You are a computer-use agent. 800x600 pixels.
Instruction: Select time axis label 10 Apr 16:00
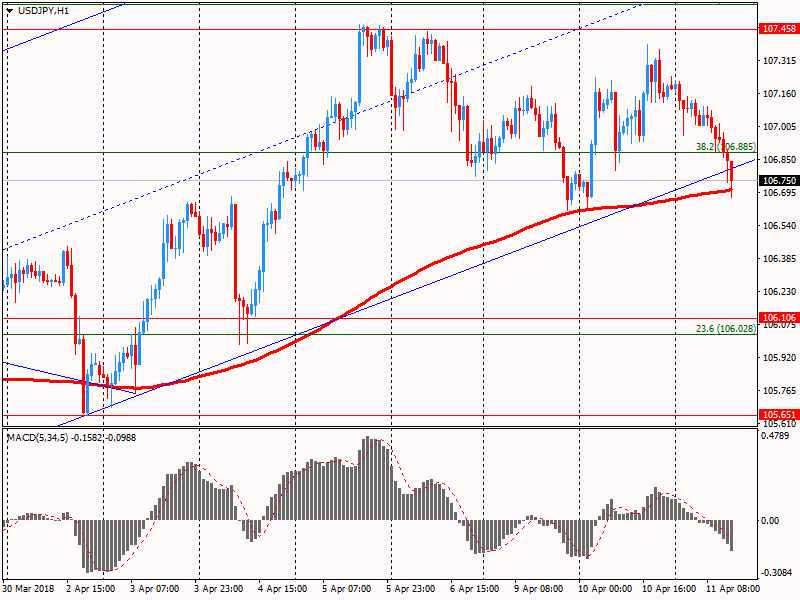coord(669,589)
